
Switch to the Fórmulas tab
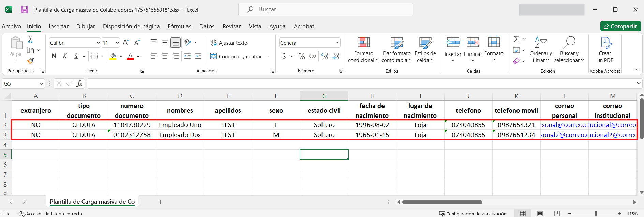179,26
